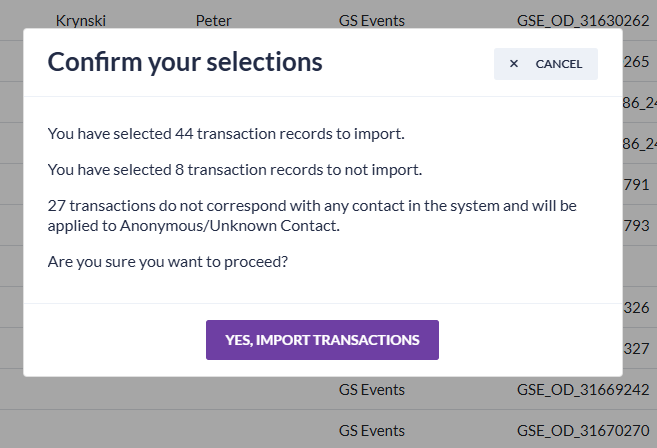Viewport: 657px width, 448px height.
Task: Click the Anonymous/Unknown Contact notice text
Action: 312,215
